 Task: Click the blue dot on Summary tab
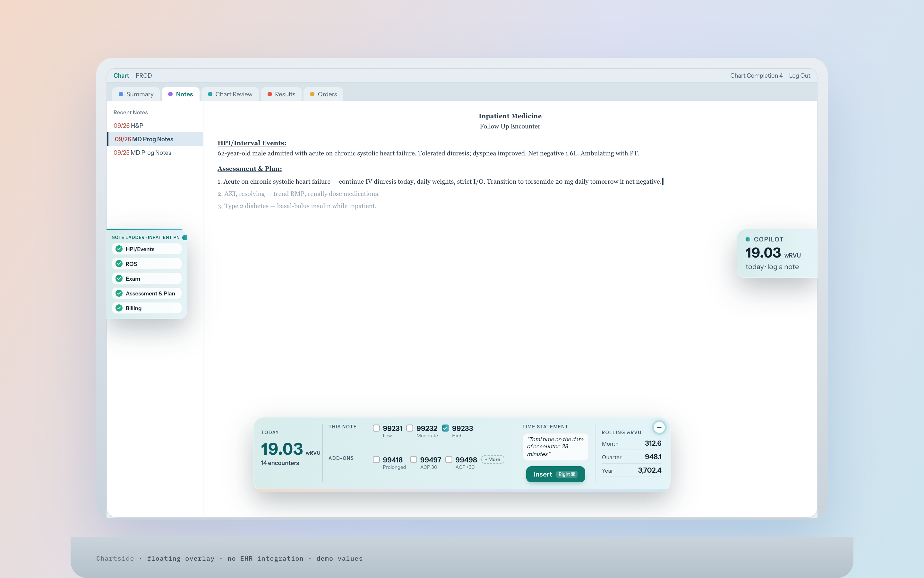(121, 94)
